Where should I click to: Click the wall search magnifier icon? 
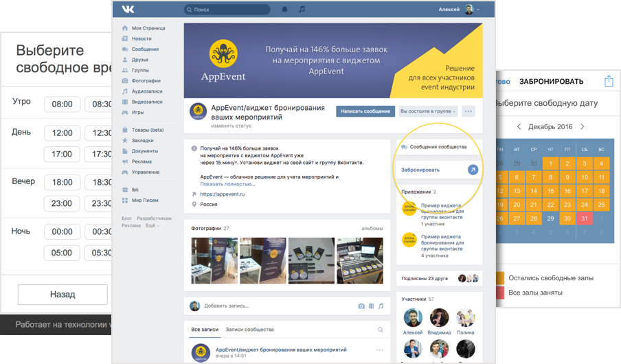point(380,330)
